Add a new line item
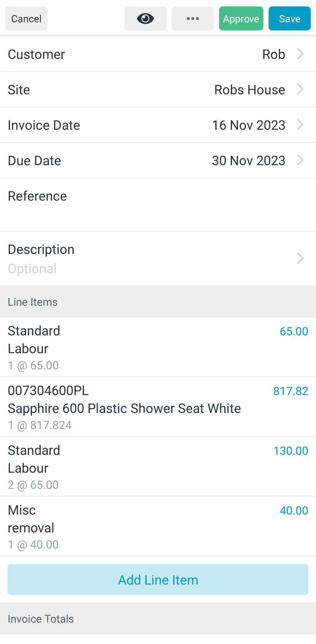The width and height of the screenshot is (316, 644). click(158, 580)
